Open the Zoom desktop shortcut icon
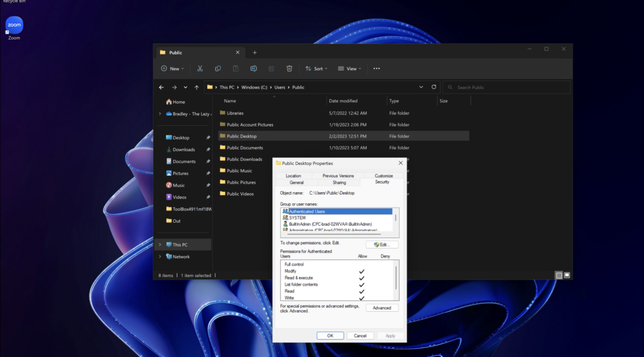 (14, 28)
